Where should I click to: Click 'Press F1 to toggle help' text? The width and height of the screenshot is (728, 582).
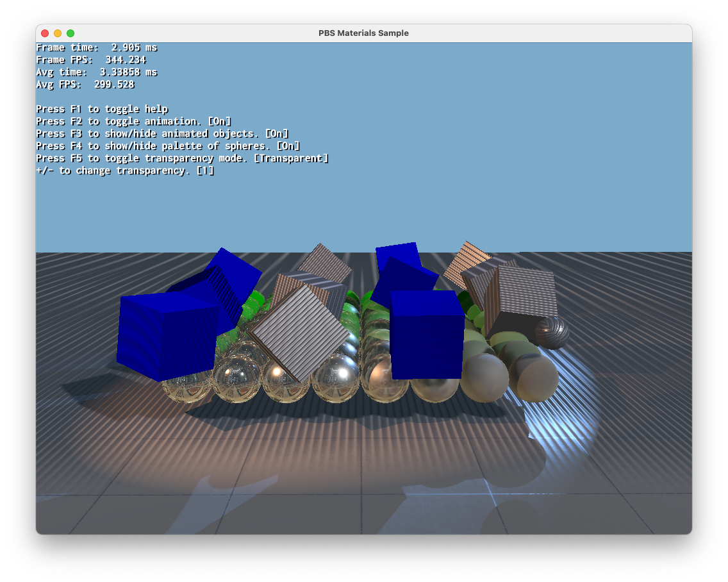pyautogui.click(x=102, y=109)
